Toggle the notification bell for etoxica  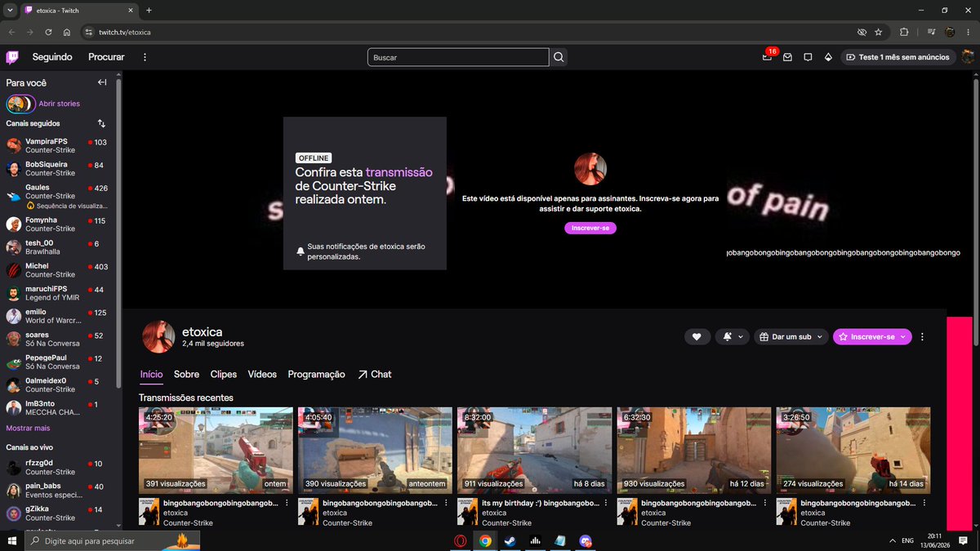click(727, 336)
